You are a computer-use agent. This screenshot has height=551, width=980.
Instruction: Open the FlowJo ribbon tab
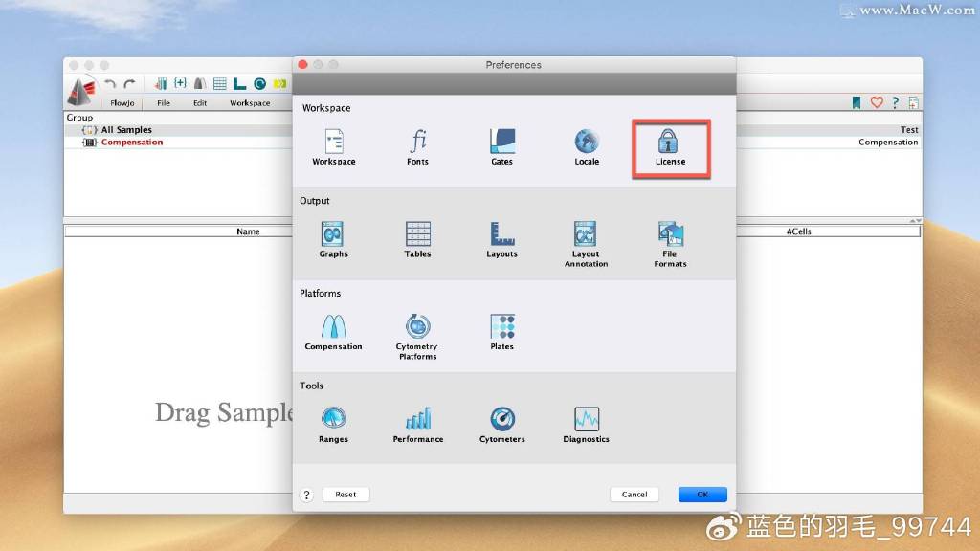pos(122,103)
